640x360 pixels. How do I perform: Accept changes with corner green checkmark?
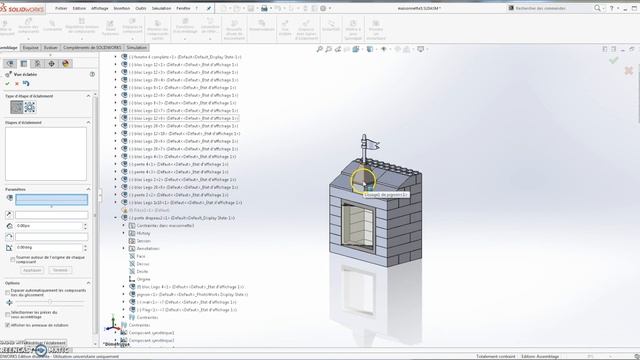(613, 60)
